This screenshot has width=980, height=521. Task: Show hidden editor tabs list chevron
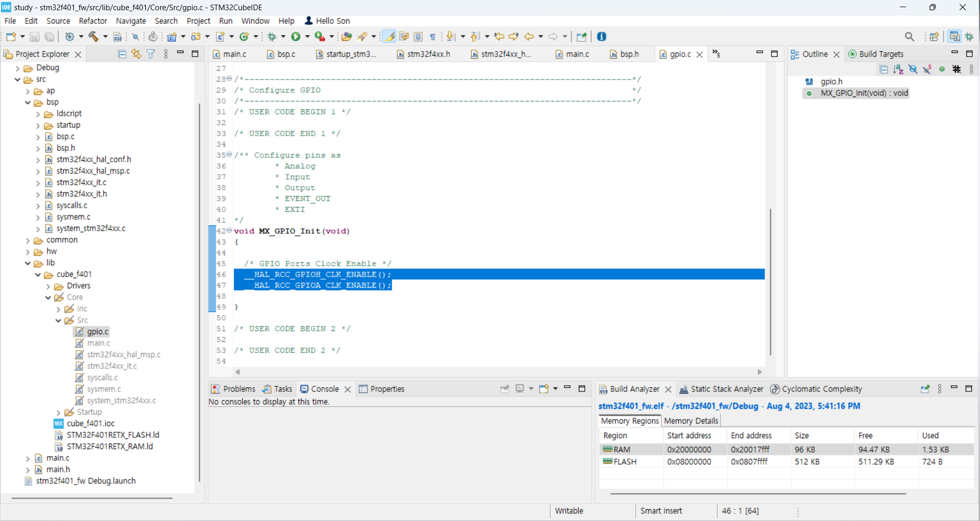coord(716,54)
